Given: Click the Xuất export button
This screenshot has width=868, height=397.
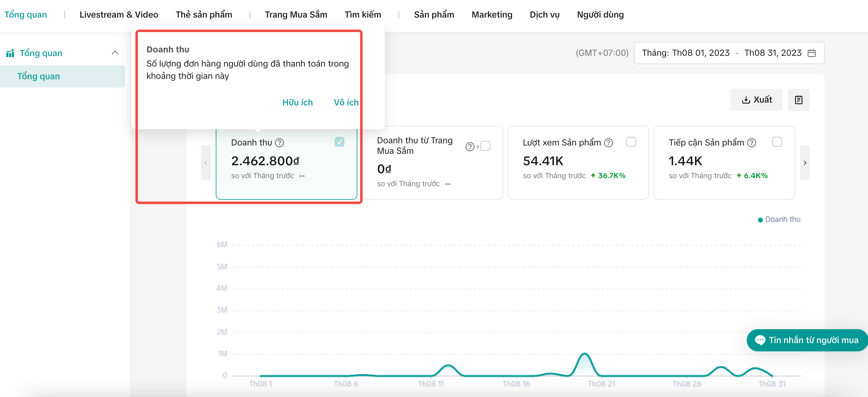Looking at the screenshot, I should pyautogui.click(x=756, y=100).
